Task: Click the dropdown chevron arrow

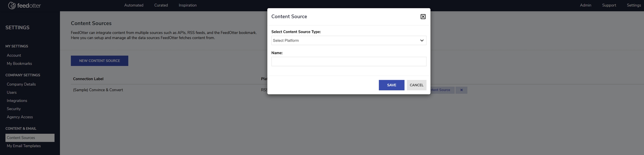Action: click(422, 41)
